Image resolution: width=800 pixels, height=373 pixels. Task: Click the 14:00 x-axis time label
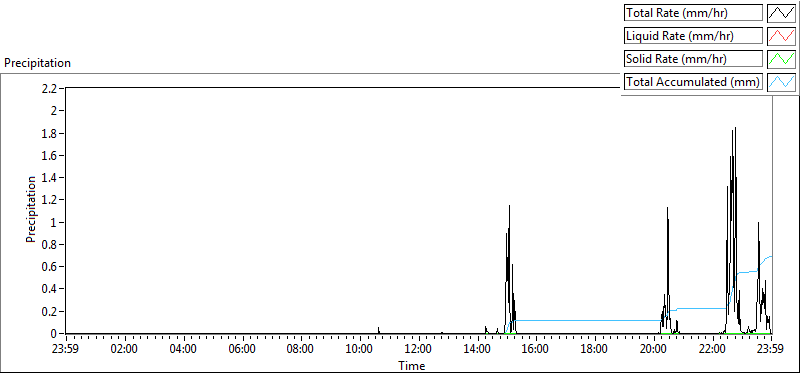pyautogui.click(x=478, y=350)
